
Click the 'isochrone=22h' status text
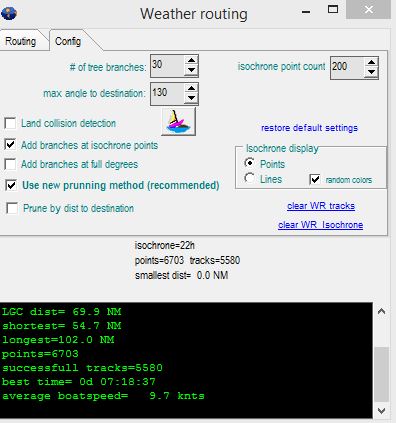(x=165, y=246)
